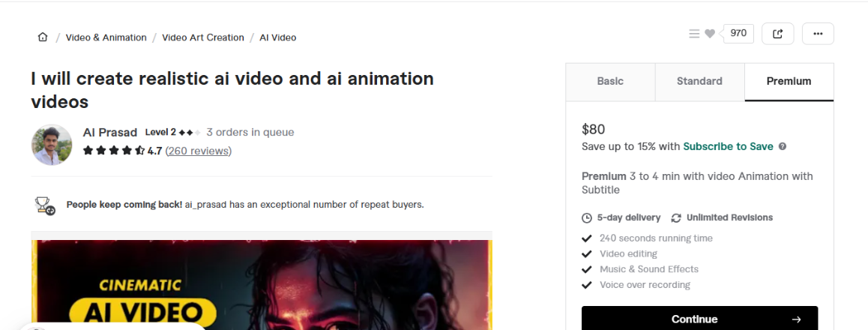Open Video & Animation breadcrumb
868x330 pixels.
click(106, 37)
